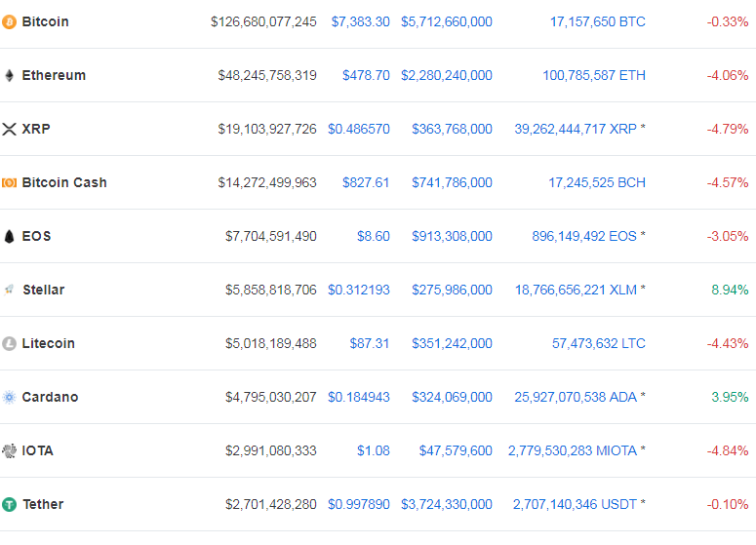Image resolution: width=756 pixels, height=545 pixels.
Task: Click the Stellar rocket logo icon
Action: (x=9, y=290)
